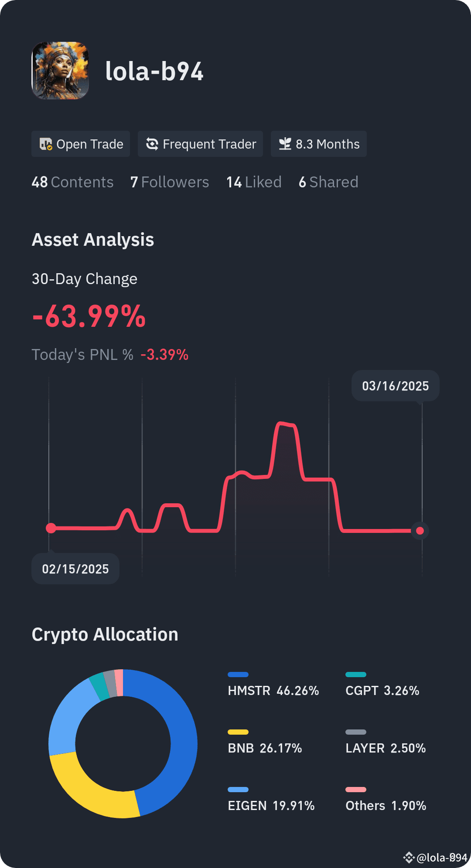Select the Frequent Trader refresh icon
Viewport: 471px width, 868px height.
pos(152,144)
